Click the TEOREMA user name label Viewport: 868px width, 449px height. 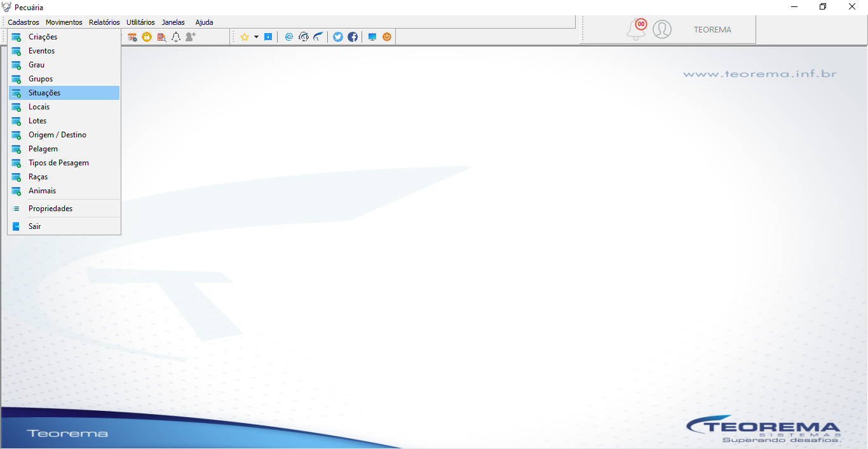(x=712, y=30)
